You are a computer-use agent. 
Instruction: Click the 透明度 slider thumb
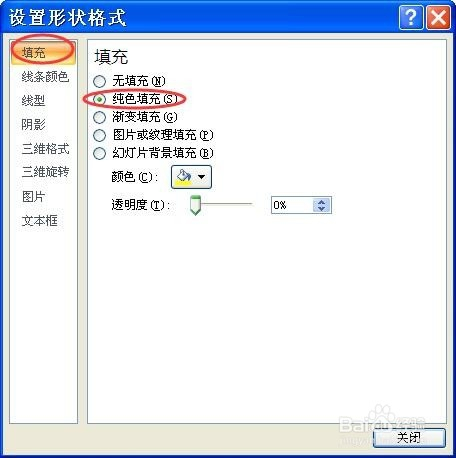point(195,205)
